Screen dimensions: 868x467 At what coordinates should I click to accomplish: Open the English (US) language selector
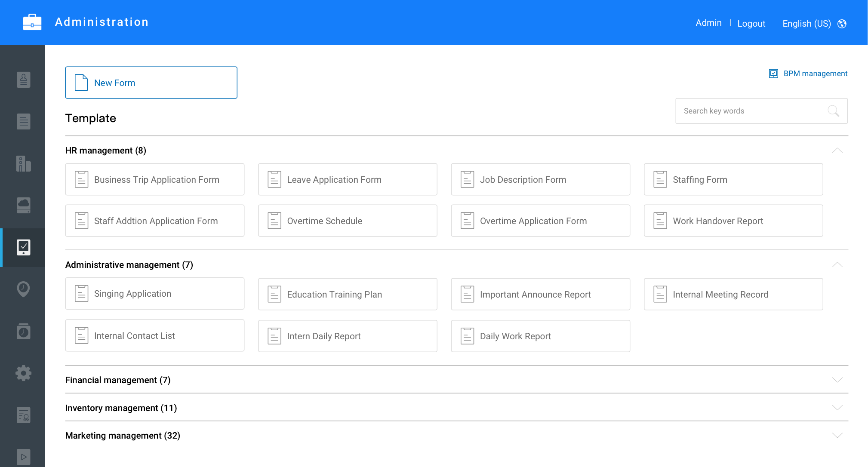(806, 24)
